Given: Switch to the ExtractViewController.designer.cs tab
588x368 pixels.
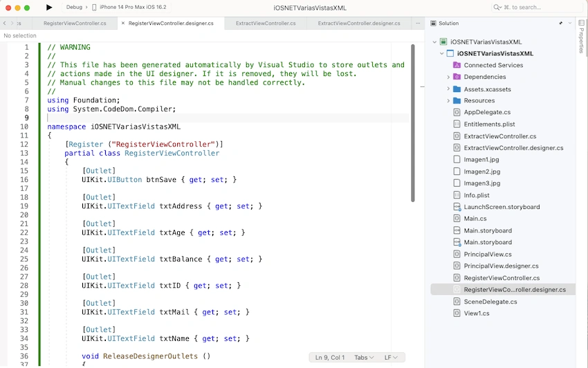Looking at the screenshot, I should (x=359, y=24).
